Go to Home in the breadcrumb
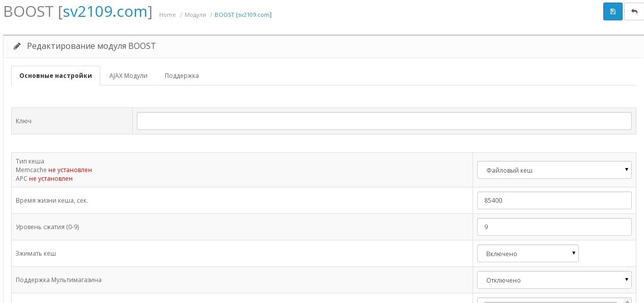The image size is (644, 303). (x=167, y=15)
